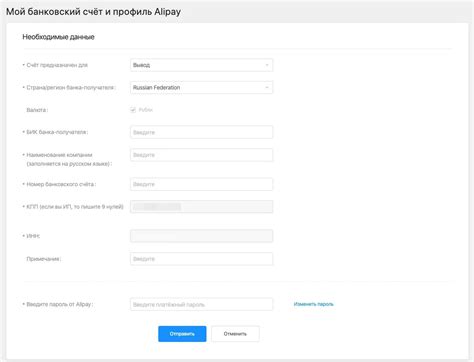This screenshot has height=362, width=474.
Task: Click the chevron arrow of Вывод dropdown
Action: coord(267,65)
